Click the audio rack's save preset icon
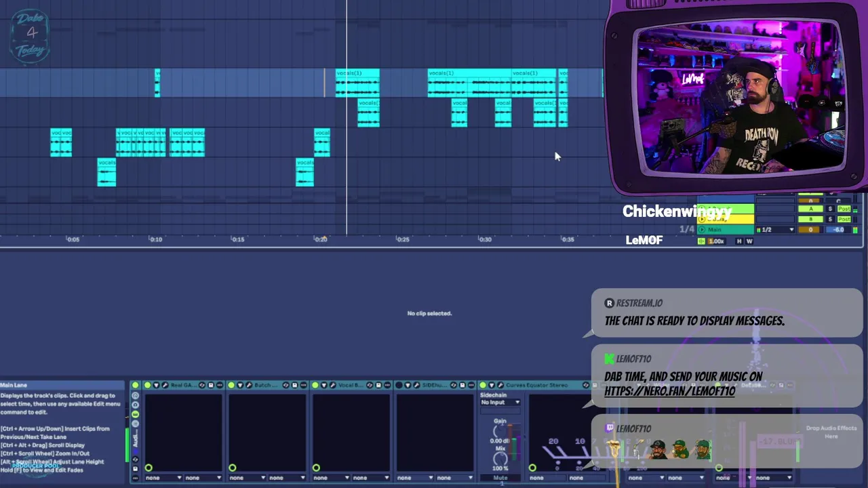 pyautogui.click(x=136, y=468)
